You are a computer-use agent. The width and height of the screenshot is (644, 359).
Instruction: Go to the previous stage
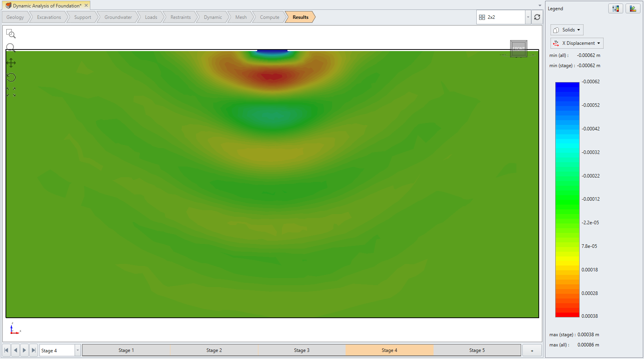click(16, 350)
